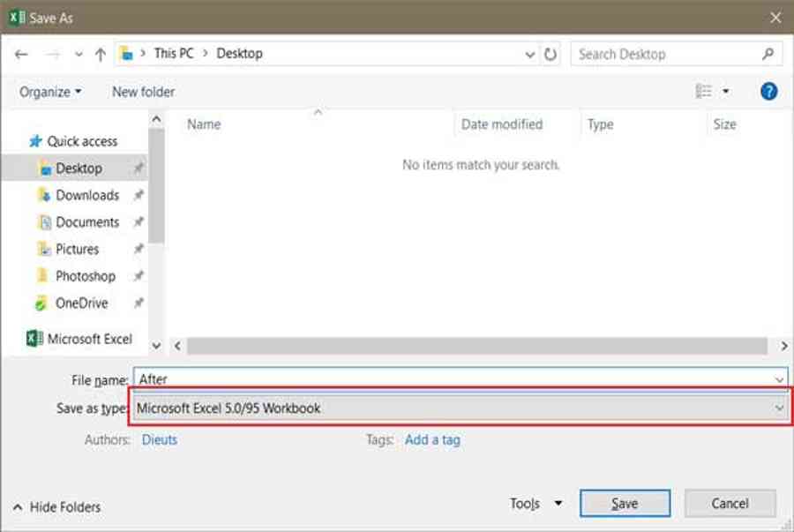Open Documents in the navigation pane
Screen dimensions: 794x532
click(x=87, y=222)
